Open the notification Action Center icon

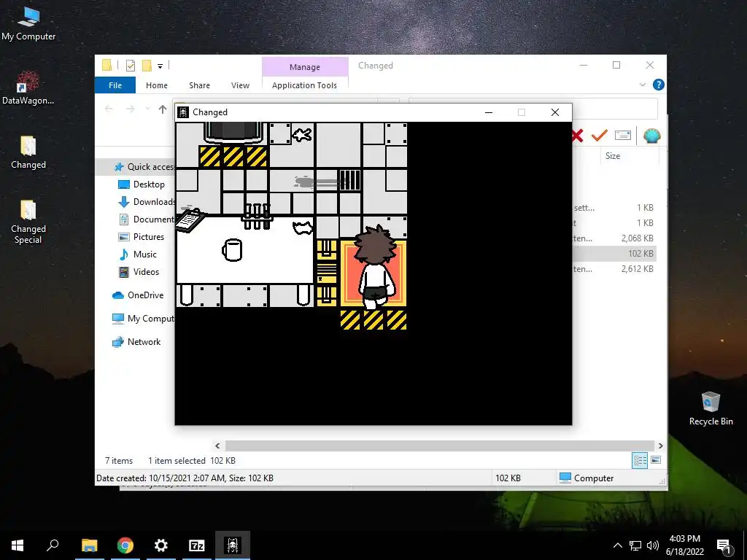coord(724,546)
